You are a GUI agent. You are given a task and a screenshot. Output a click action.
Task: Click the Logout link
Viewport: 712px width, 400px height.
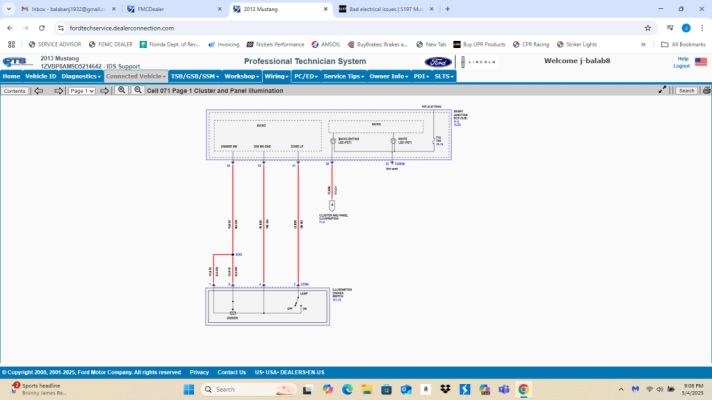point(681,66)
